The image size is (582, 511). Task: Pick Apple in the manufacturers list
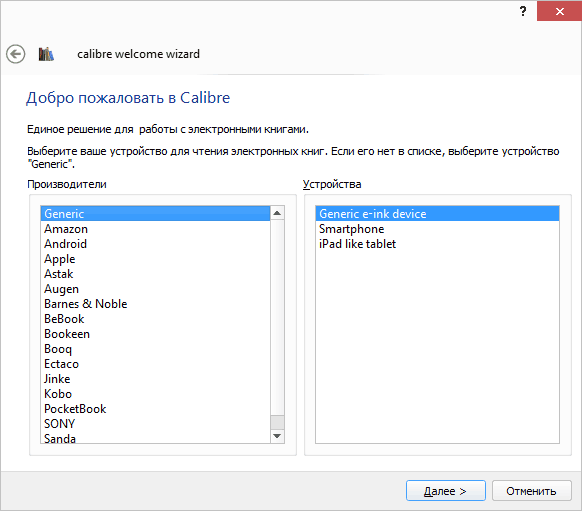click(155, 259)
